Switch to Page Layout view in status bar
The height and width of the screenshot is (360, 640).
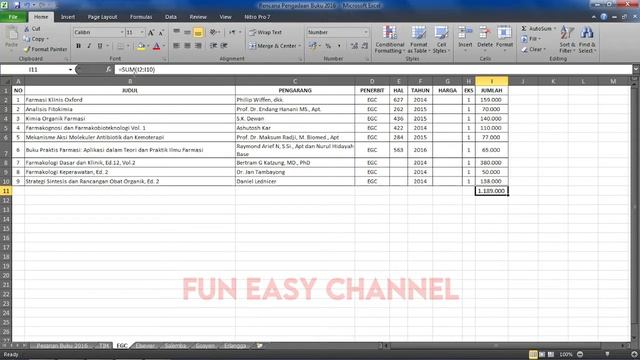coord(542,354)
